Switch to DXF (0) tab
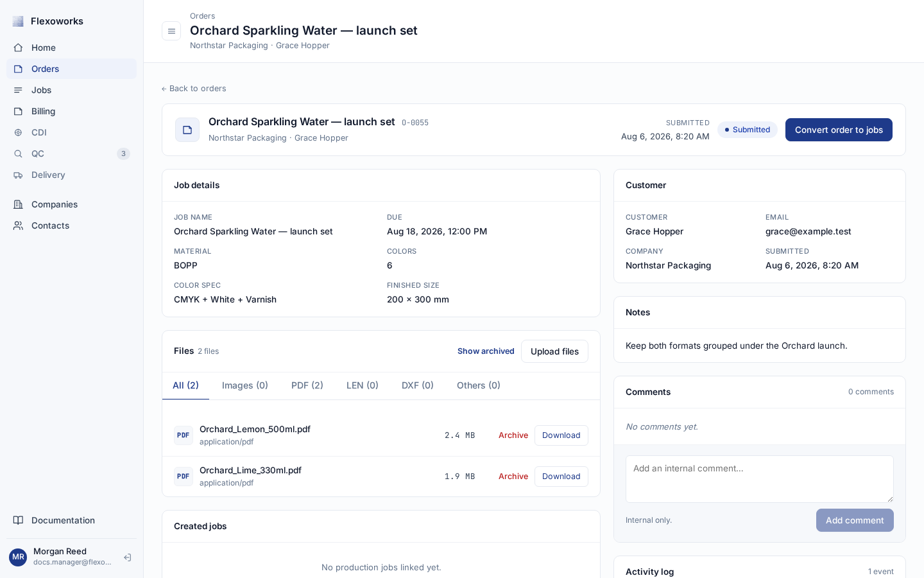Image resolution: width=924 pixels, height=578 pixels. (x=418, y=385)
